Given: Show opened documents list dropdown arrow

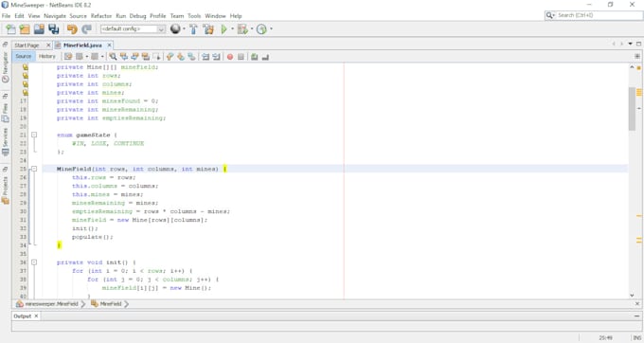Looking at the screenshot, I should click(x=630, y=44).
